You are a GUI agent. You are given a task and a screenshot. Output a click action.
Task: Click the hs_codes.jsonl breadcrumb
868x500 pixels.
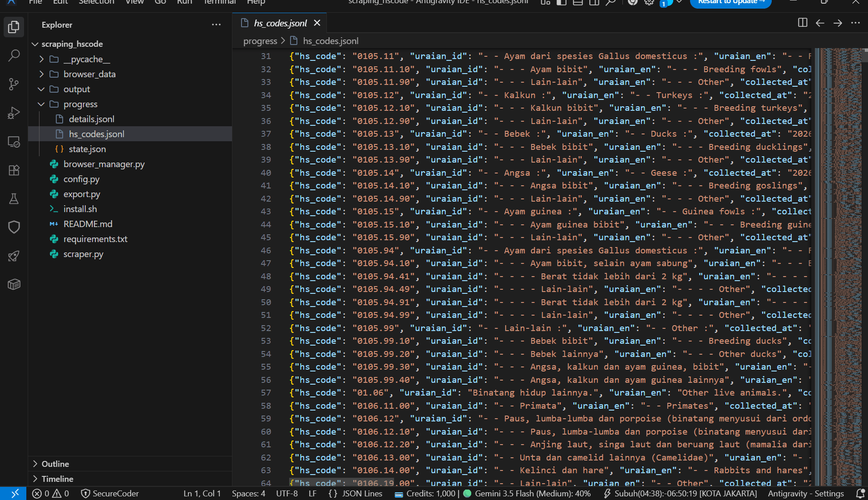click(330, 41)
